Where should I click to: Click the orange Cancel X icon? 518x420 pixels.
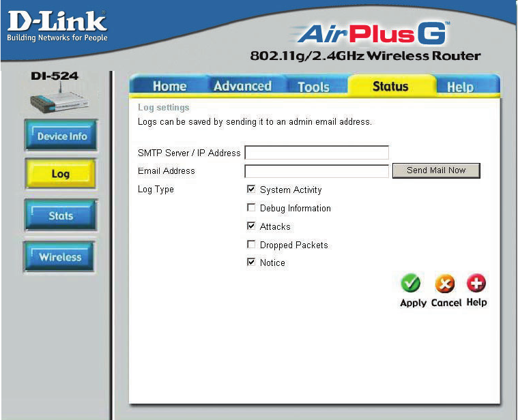445,284
